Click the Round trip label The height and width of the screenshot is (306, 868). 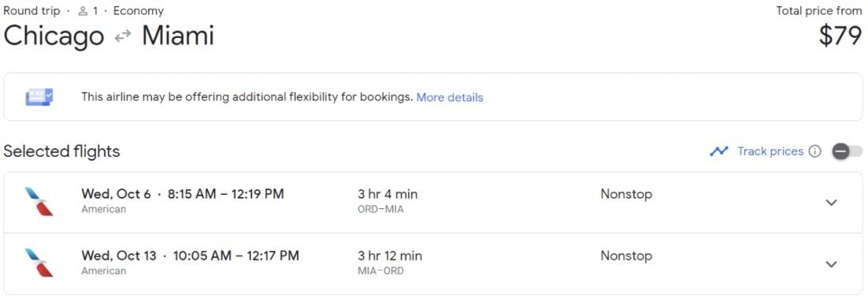click(x=32, y=11)
